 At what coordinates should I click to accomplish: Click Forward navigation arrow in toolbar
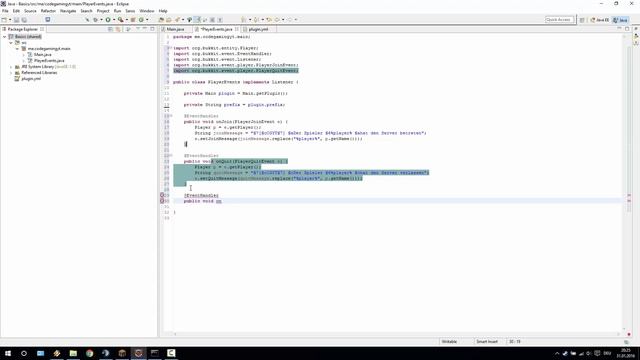[290, 20]
